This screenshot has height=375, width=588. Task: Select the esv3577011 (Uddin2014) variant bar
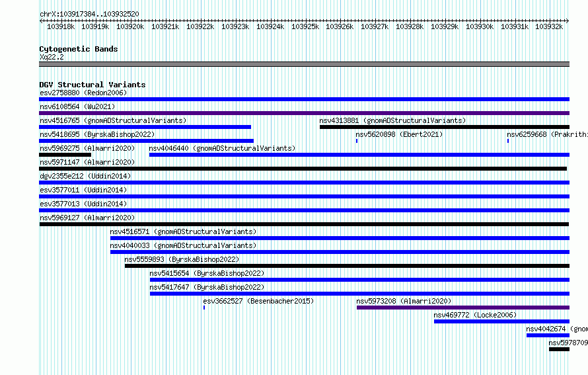pyautogui.click(x=304, y=196)
